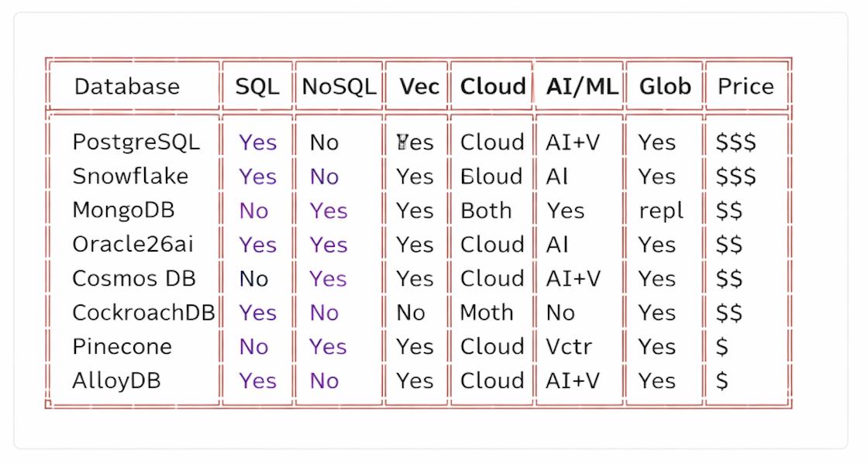Click the NoSQL column header
This screenshot has height=463, width=868.
(339, 86)
